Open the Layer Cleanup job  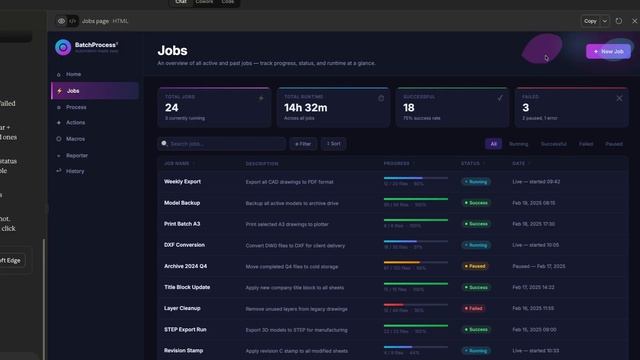click(182, 308)
